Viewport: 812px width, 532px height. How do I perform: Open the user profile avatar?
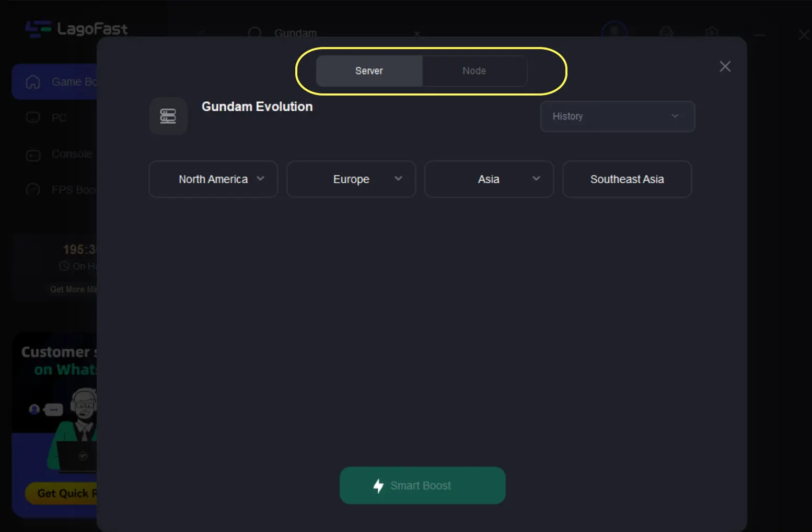(x=614, y=31)
